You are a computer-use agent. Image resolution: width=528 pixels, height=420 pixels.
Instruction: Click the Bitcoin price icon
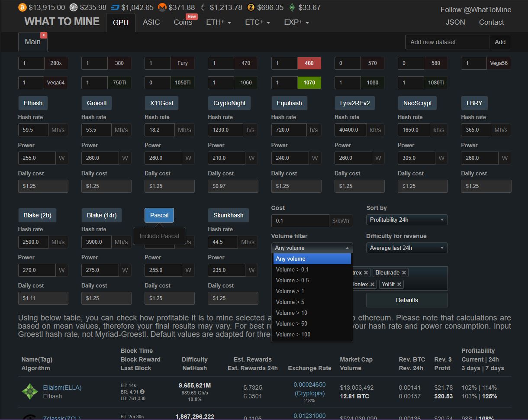(23, 7)
